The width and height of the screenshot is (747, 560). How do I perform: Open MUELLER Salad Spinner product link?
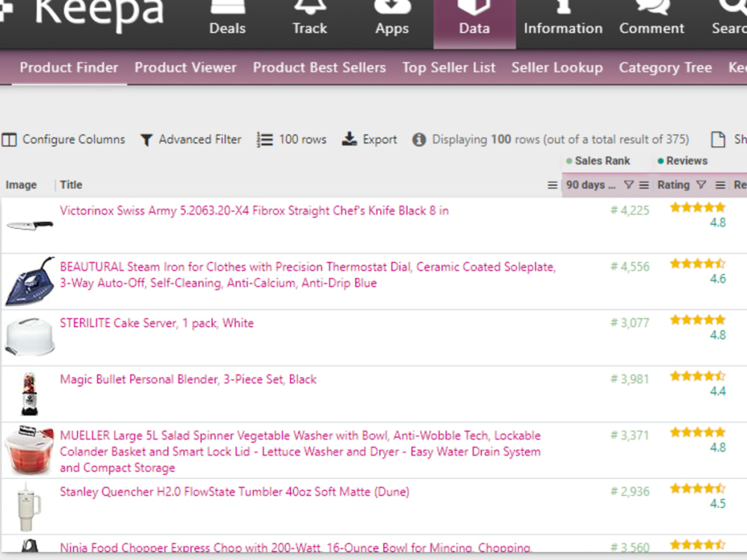pos(300,452)
